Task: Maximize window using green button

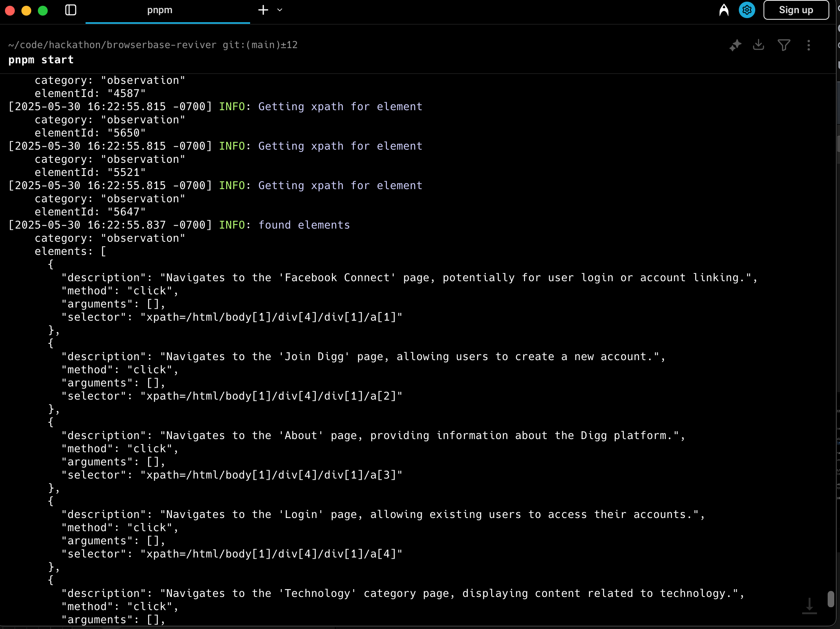Action: pyautogui.click(x=43, y=10)
